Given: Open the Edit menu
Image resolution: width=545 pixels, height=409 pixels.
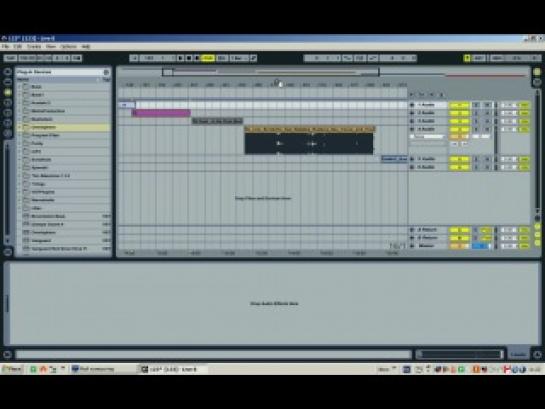Looking at the screenshot, I should (x=17, y=46).
